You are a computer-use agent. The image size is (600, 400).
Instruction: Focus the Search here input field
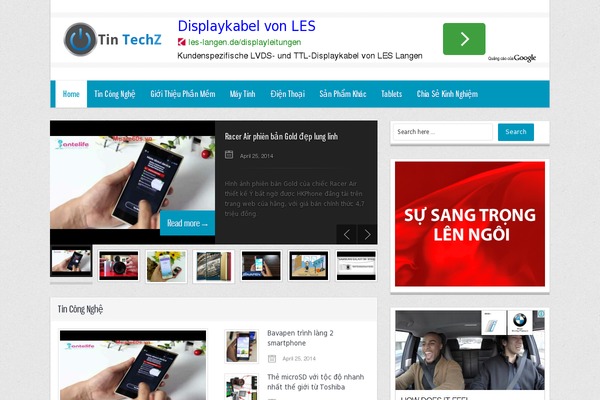coord(443,132)
